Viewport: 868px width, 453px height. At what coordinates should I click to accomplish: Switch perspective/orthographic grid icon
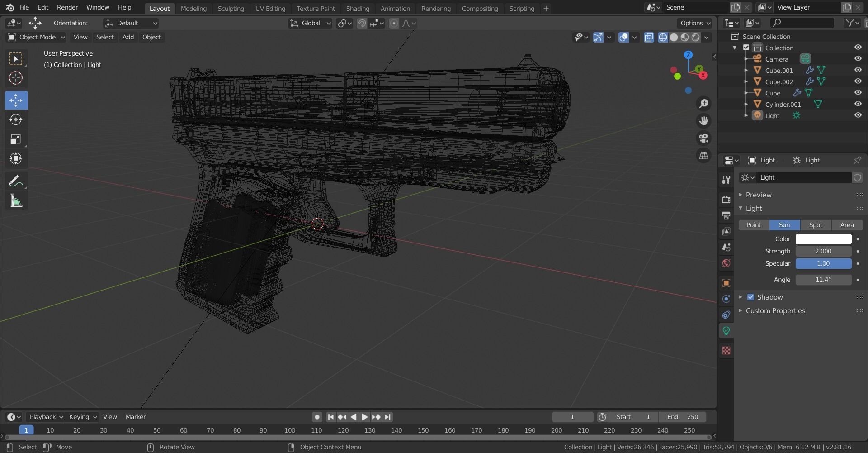[x=703, y=155]
